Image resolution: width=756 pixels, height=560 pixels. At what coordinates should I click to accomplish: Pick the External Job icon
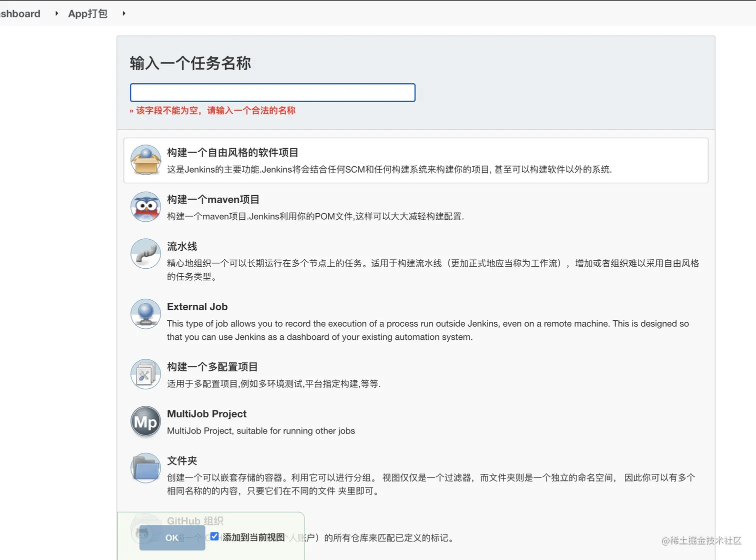(x=145, y=314)
